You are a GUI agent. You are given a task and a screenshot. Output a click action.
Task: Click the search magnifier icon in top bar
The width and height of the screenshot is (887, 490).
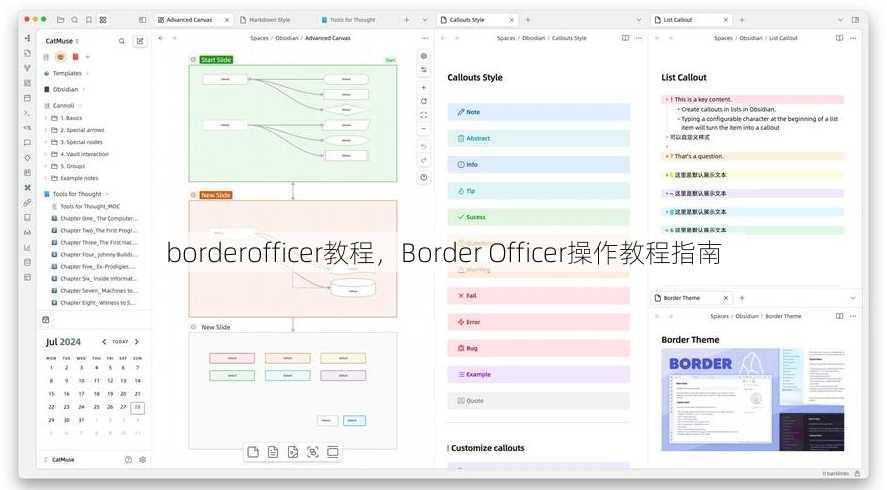coord(75,20)
